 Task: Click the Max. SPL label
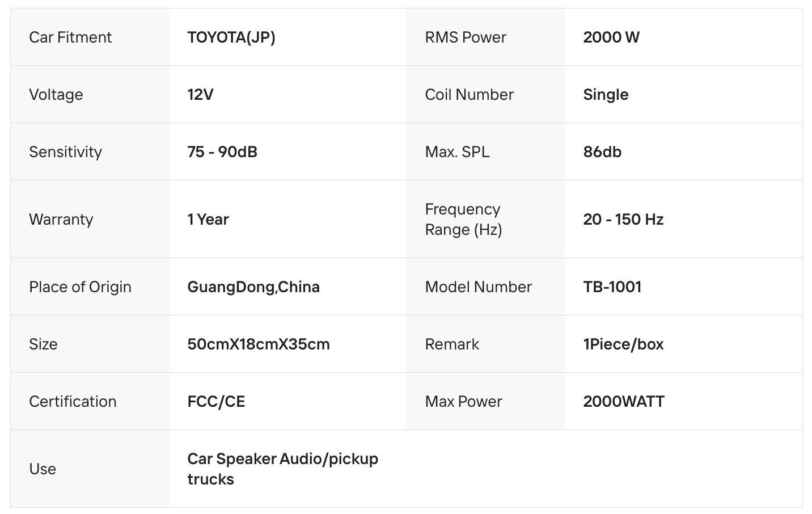tap(457, 152)
